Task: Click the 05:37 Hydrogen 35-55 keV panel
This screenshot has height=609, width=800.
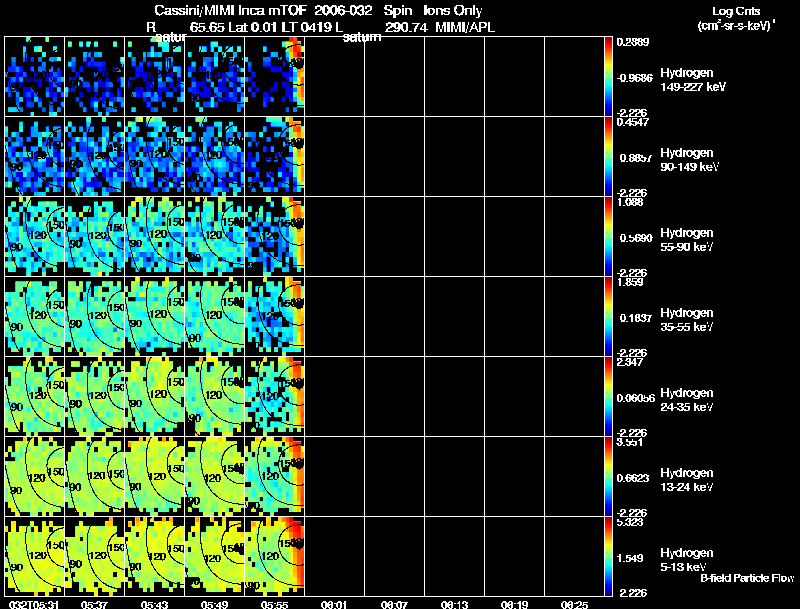Action: (x=94, y=316)
